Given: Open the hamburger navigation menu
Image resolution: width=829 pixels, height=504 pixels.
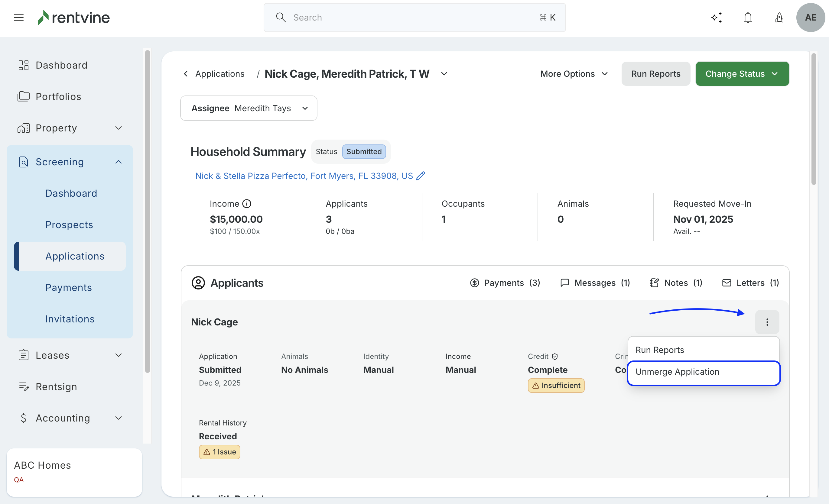Looking at the screenshot, I should [19, 18].
